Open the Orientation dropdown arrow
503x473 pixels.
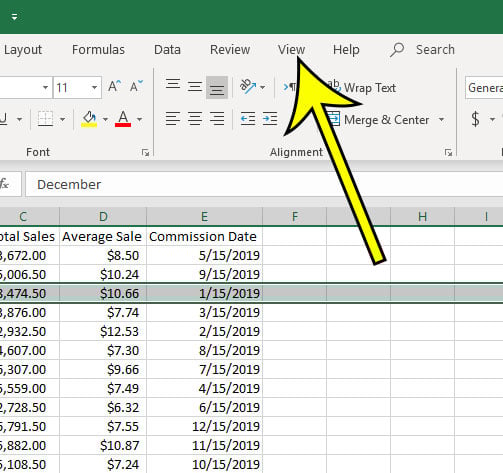point(263,88)
